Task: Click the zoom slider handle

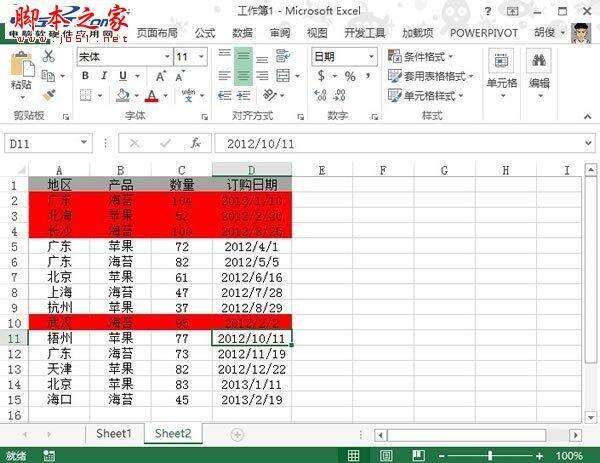Action: coord(490,455)
